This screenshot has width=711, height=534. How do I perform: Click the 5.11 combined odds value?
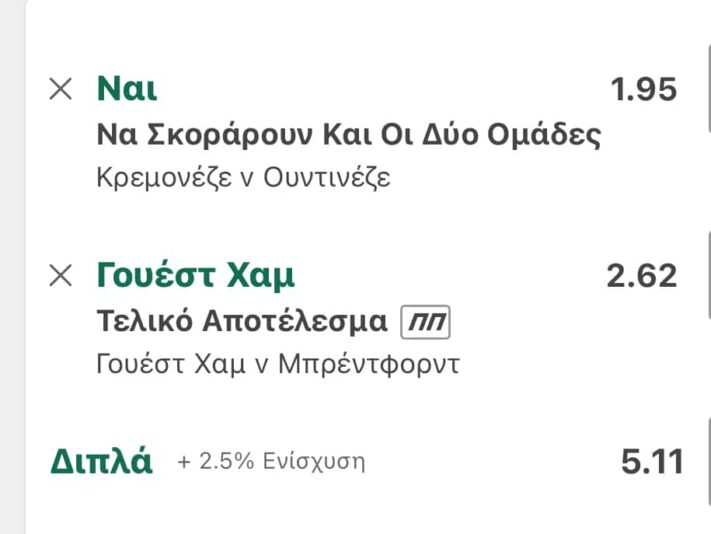[x=652, y=462]
